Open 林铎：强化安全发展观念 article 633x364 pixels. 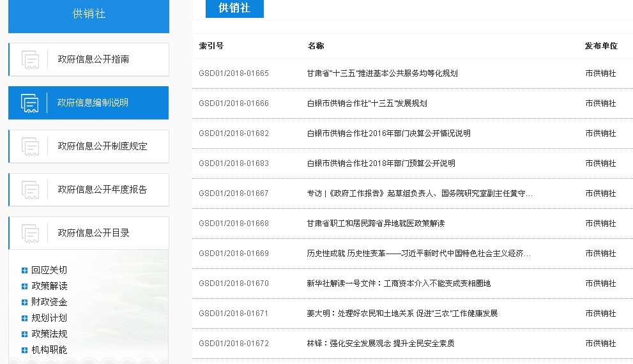point(381,344)
